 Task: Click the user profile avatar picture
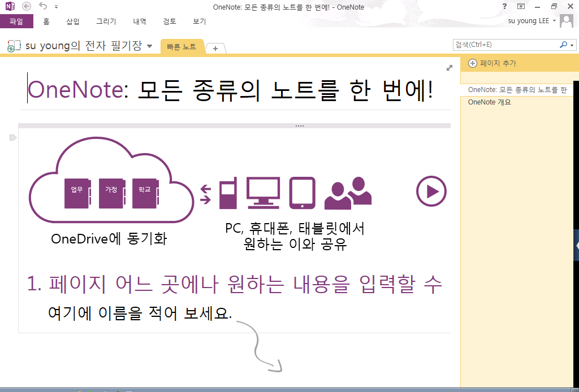[x=567, y=21]
